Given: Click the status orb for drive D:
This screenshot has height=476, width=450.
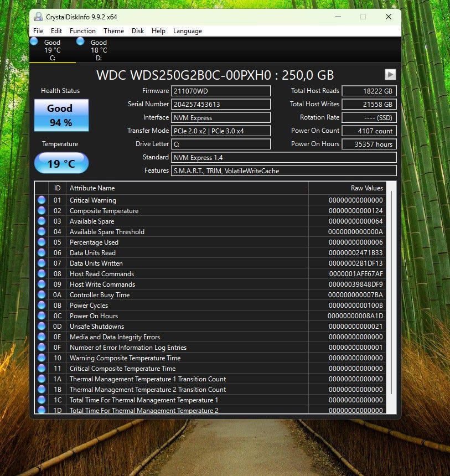Looking at the screenshot, I should (80, 41).
